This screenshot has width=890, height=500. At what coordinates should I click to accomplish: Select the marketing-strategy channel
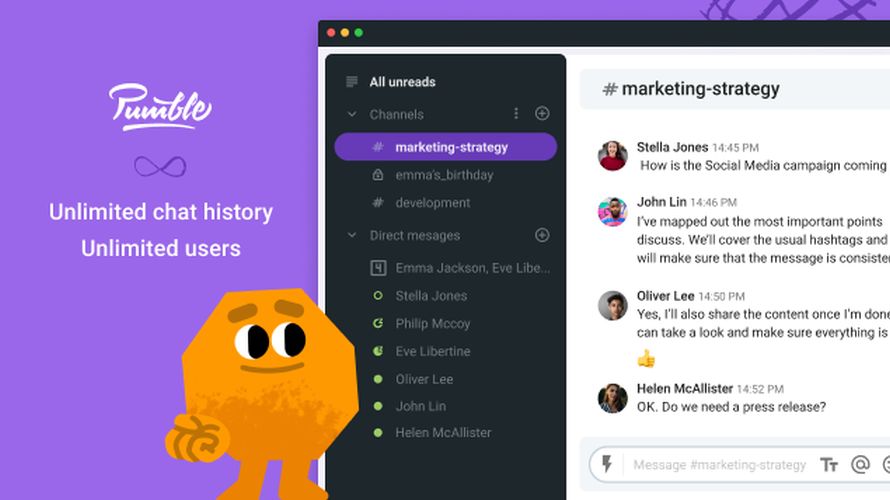click(x=446, y=147)
